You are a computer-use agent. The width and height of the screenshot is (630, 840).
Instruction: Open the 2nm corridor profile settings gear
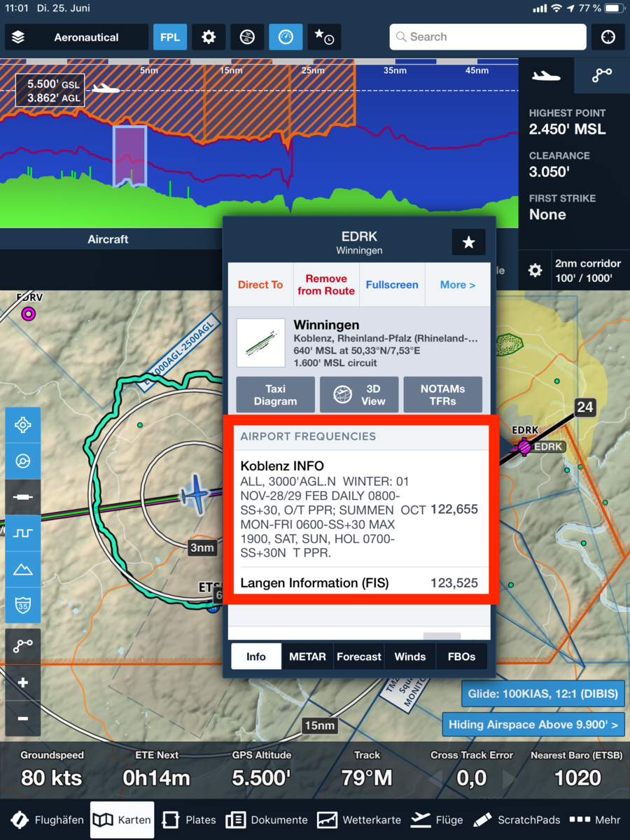click(x=535, y=270)
